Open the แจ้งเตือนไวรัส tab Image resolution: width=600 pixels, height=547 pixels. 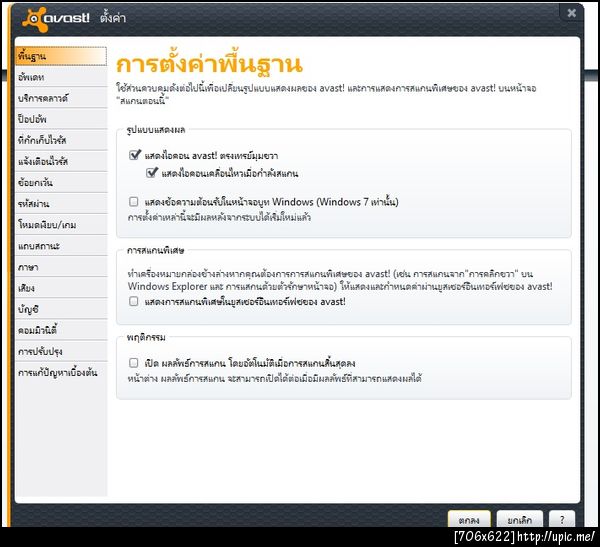(61, 162)
